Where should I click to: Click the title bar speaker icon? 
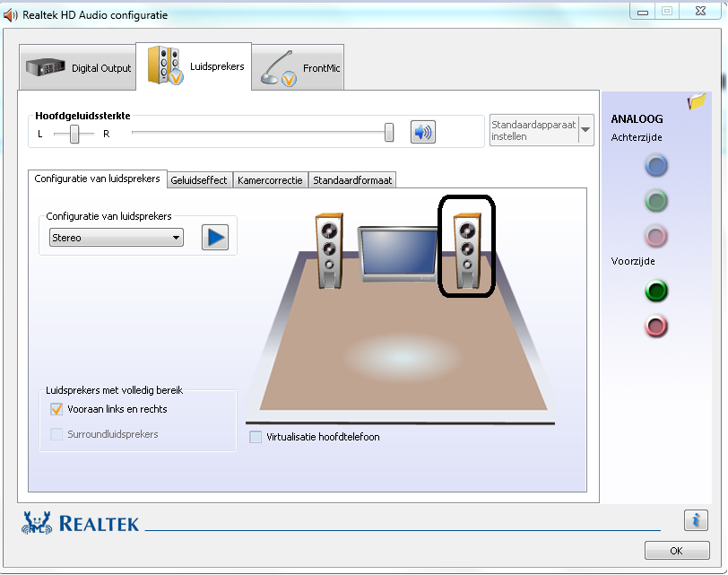pyautogui.click(x=10, y=15)
